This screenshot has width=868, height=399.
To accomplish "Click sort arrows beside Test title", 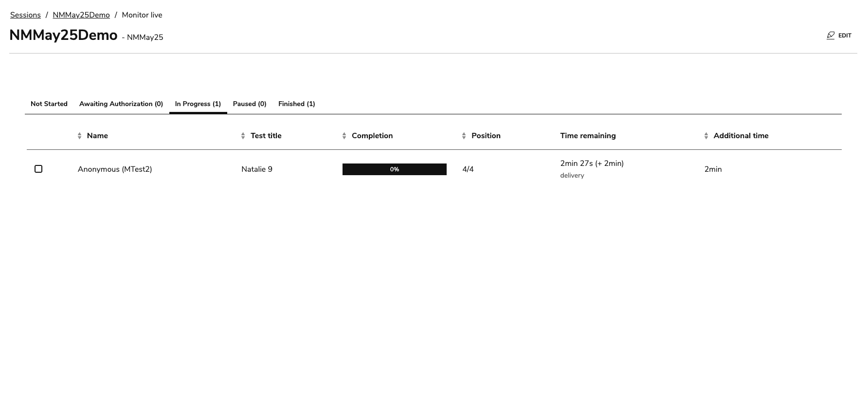I will 243,136.
